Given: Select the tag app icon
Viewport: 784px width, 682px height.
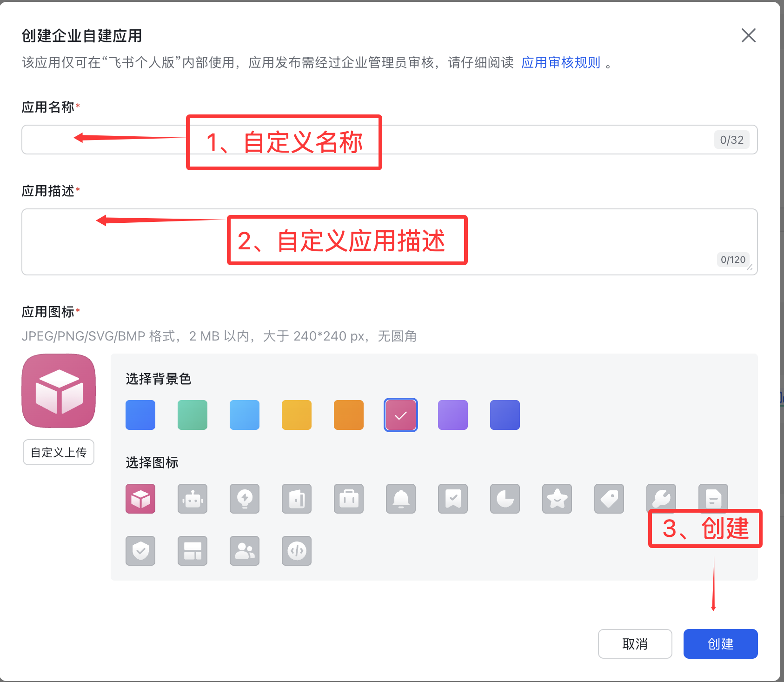Looking at the screenshot, I should coord(609,499).
